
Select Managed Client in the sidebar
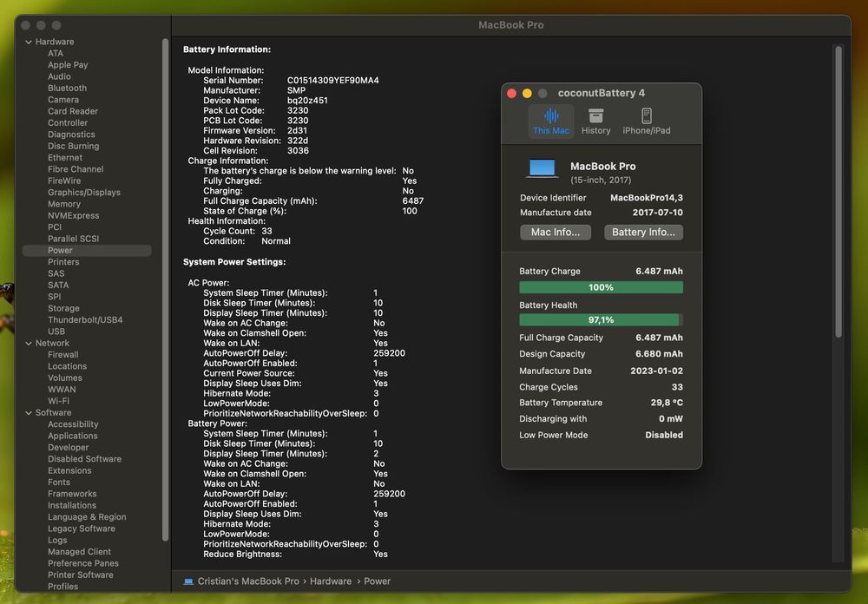79,553
